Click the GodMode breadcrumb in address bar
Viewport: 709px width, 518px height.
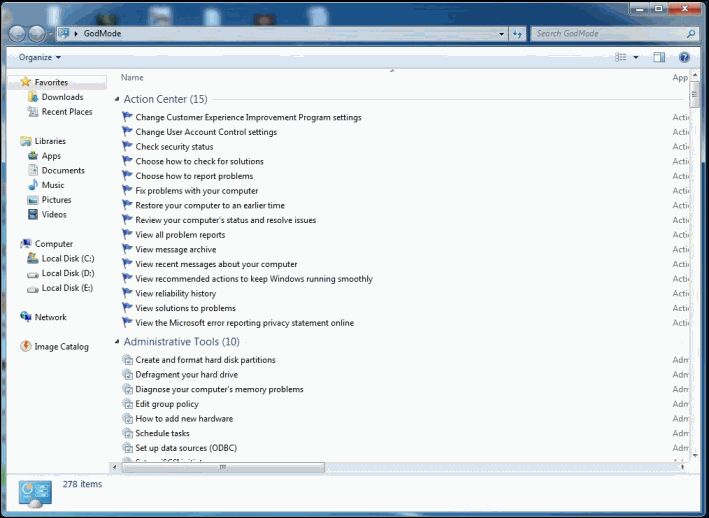coord(102,33)
